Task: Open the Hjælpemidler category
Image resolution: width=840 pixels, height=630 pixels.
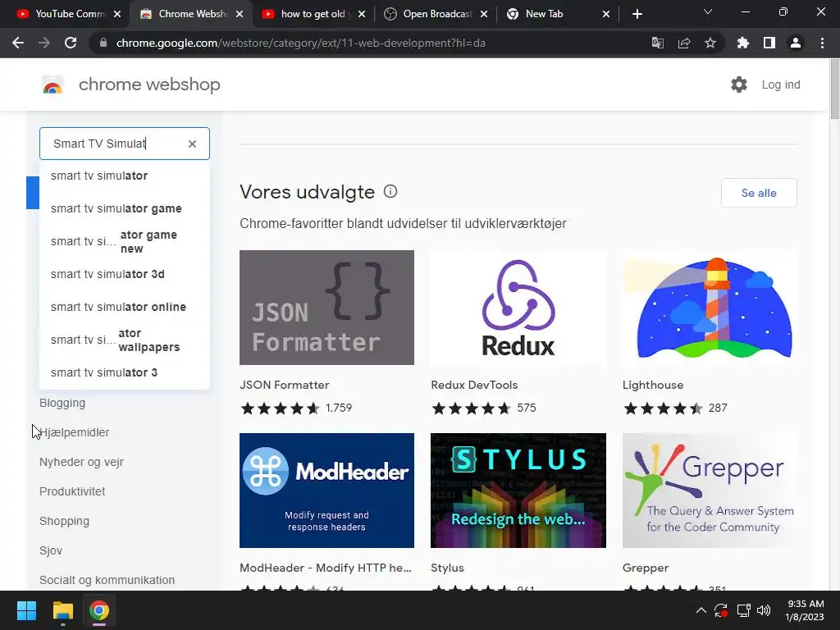Action: 75,432
